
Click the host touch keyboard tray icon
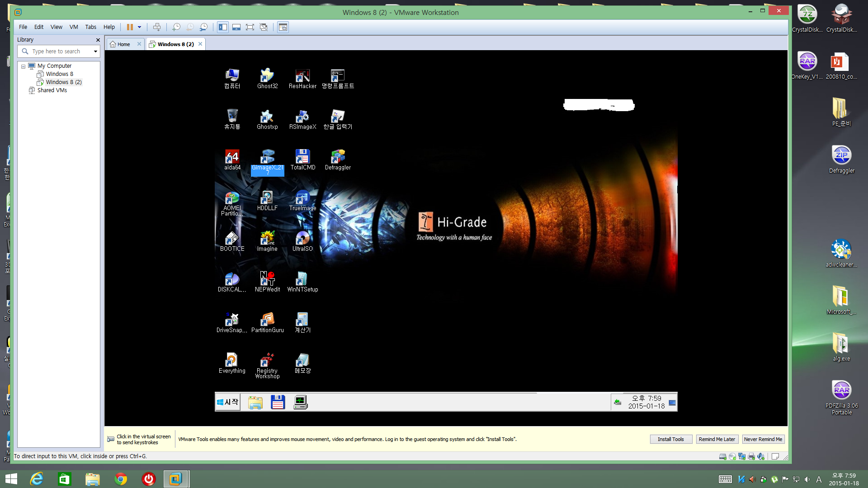tap(725, 479)
